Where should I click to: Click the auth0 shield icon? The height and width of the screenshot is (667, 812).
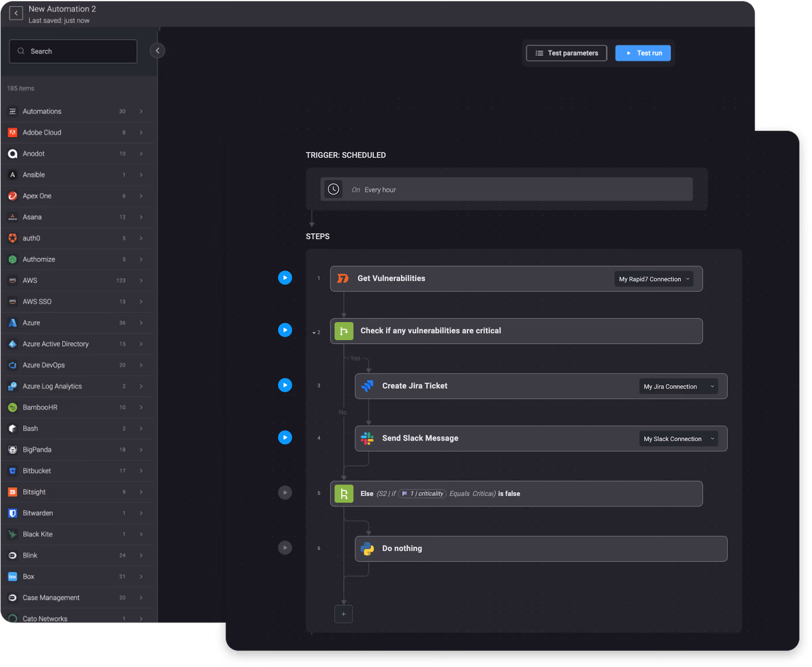click(13, 238)
